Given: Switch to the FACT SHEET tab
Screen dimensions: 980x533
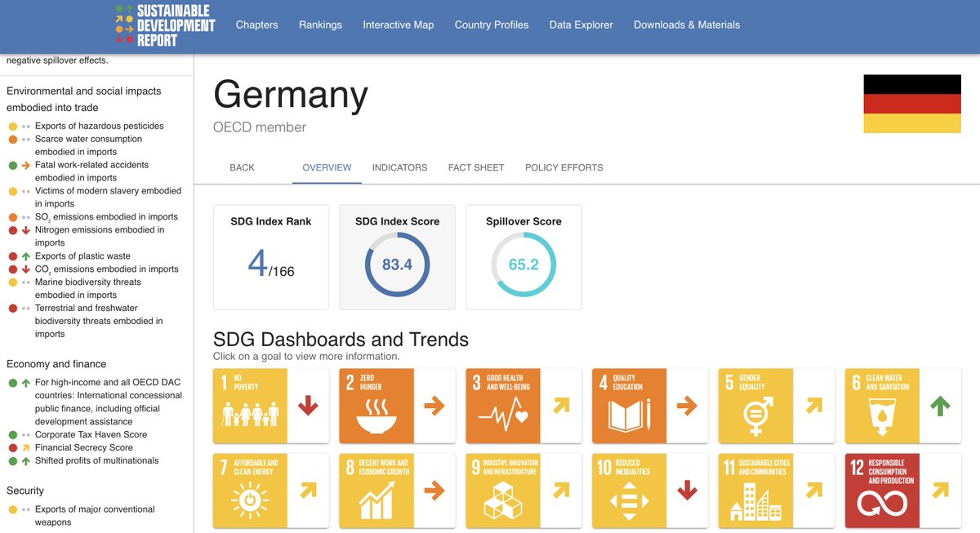Looking at the screenshot, I should pyautogui.click(x=476, y=167).
